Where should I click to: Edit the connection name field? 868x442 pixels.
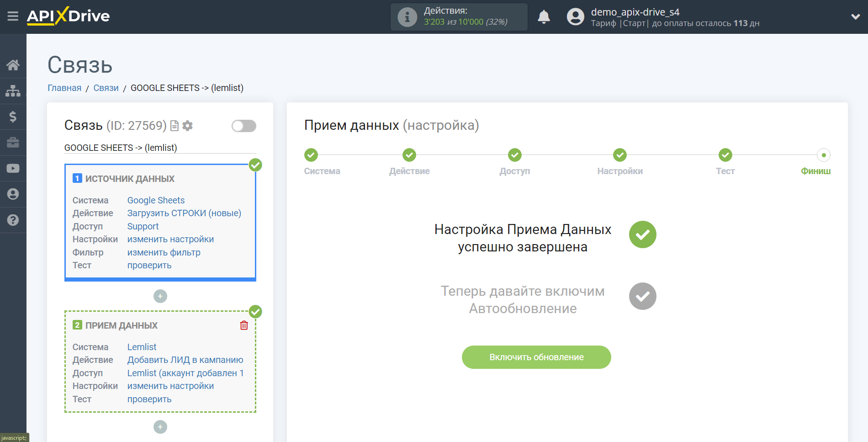(160, 148)
